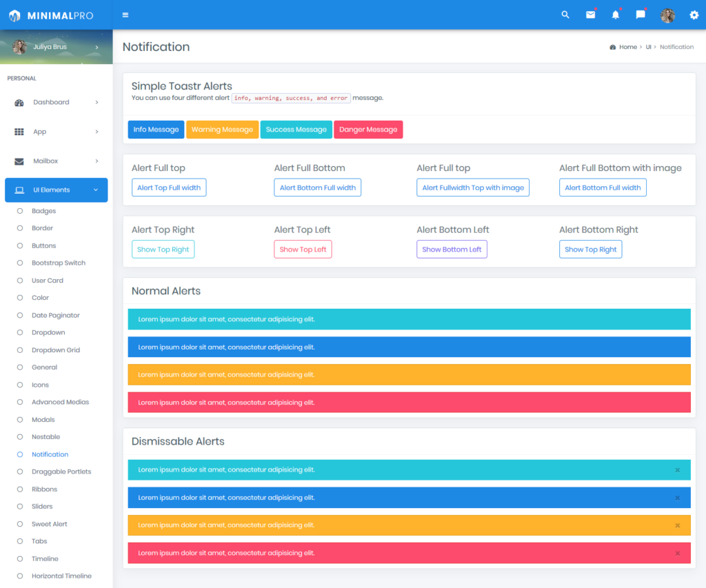Image resolution: width=706 pixels, height=588 pixels.
Task: Open Advanced Medias page
Action: (61, 402)
